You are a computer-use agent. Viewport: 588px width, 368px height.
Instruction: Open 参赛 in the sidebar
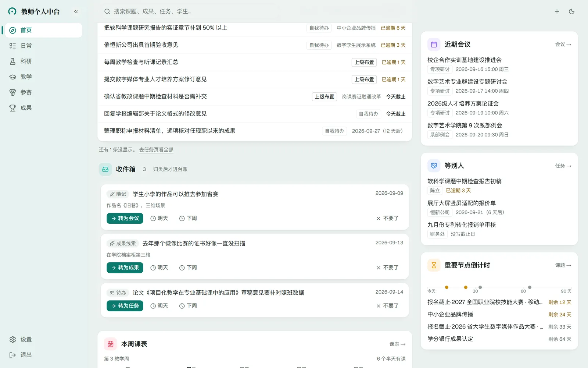pos(43,92)
